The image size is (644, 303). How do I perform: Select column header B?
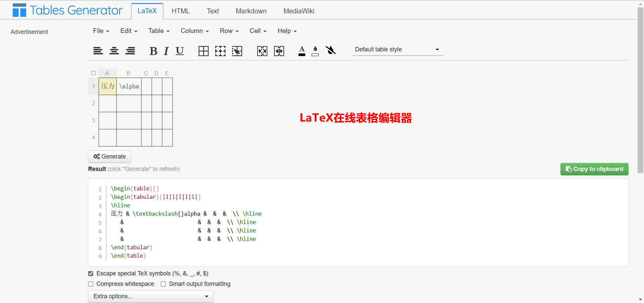click(128, 73)
